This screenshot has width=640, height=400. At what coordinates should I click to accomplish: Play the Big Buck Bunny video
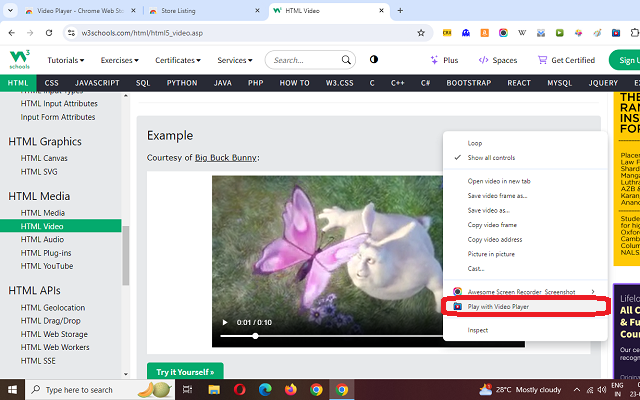click(225, 322)
